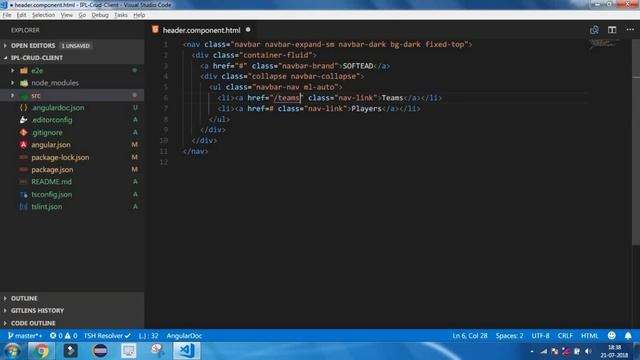The width and height of the screenshot is (640, 360).
Task: Open the editor more actions ellipsis
Action: (630, 30)
